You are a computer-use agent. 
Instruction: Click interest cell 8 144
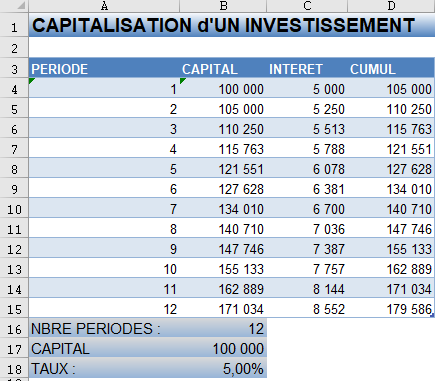pyautogui.click(x=307, y=289)
